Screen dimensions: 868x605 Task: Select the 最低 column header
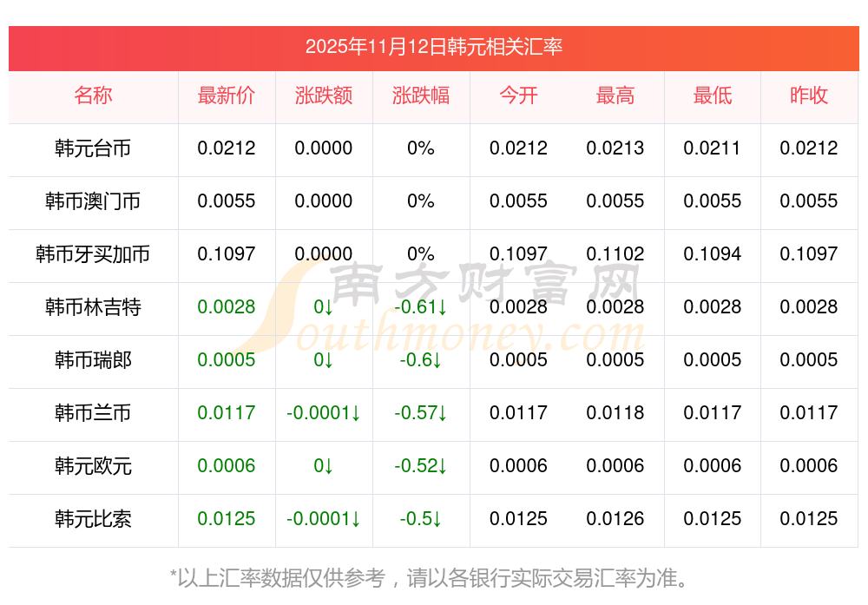pos(713,95)
